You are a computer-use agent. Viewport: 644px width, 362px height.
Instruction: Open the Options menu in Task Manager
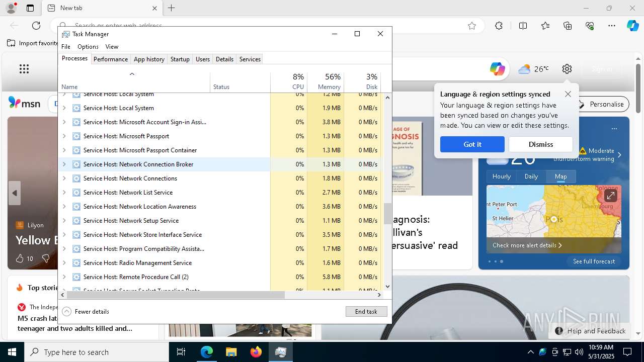(88, 47)
